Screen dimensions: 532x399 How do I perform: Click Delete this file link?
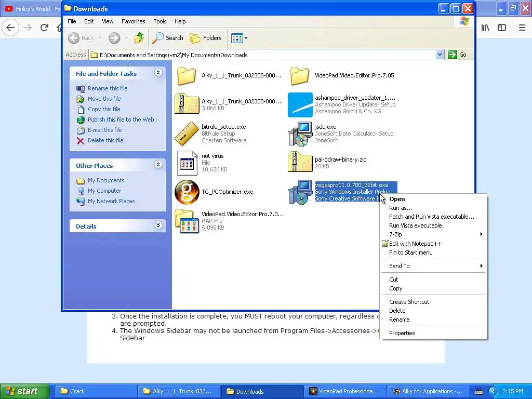click(105, 140)
